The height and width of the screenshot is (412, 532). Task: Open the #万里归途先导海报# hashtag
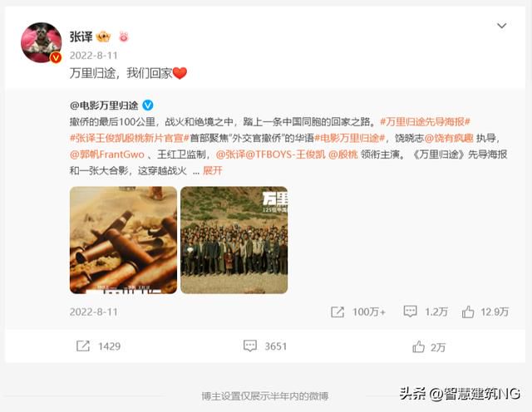pyautogui.click(x=425, y=122)
